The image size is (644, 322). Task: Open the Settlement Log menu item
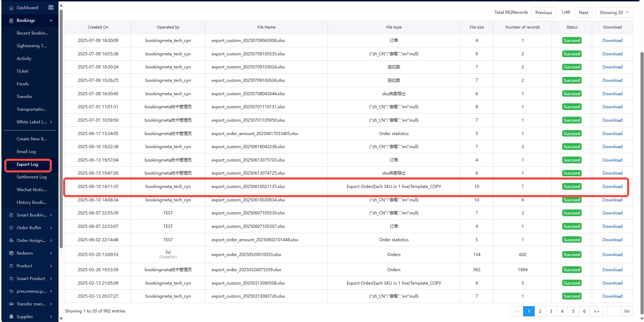coord(31,177)
